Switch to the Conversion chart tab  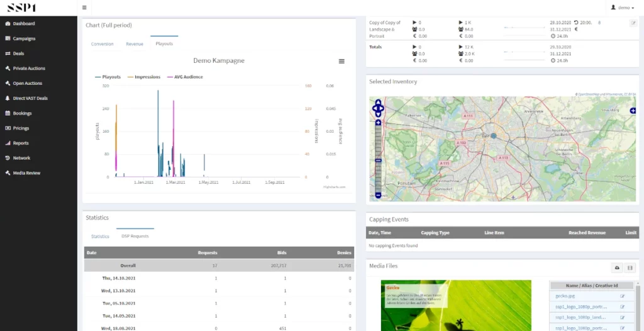pos(102,44)
